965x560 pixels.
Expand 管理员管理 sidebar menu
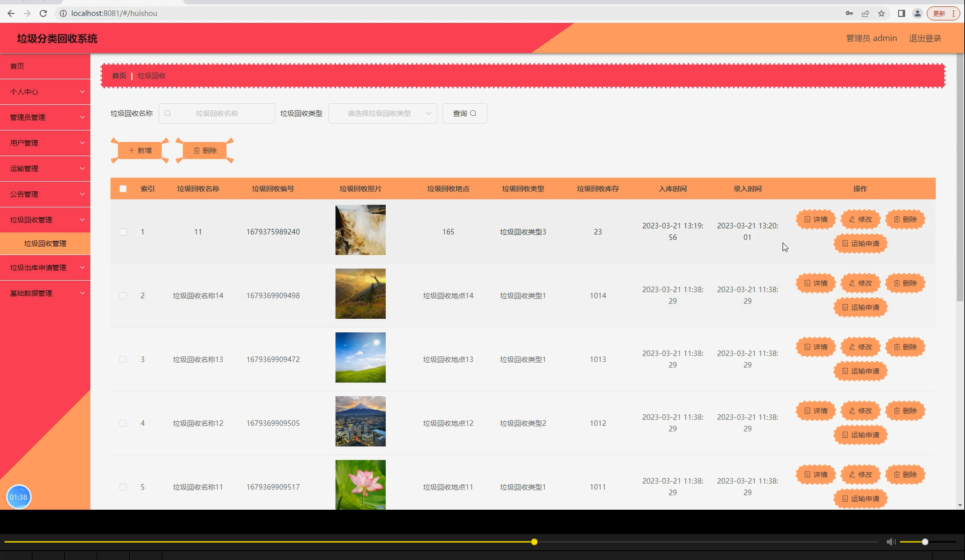(x=45, y=117)
